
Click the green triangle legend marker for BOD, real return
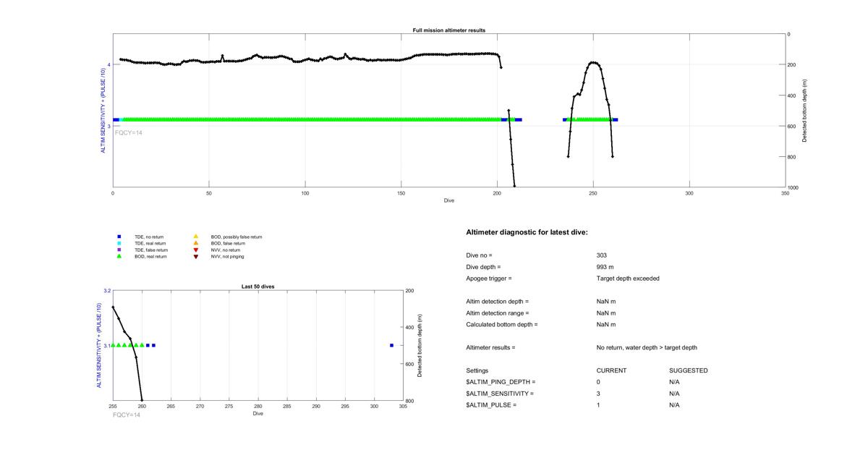tap(119, 256)
